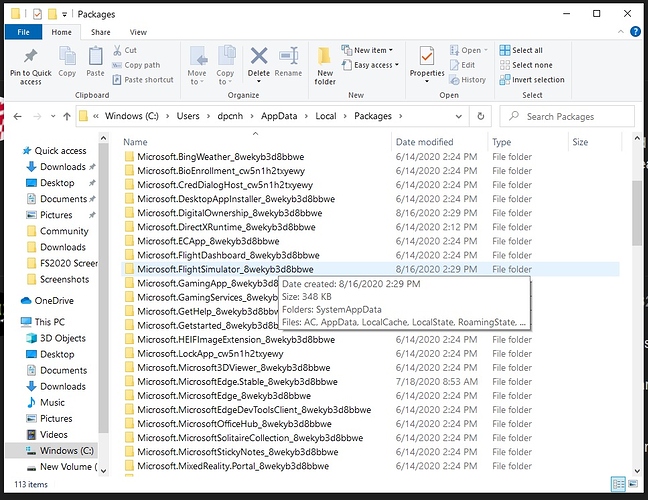The width and height of the screenshot is (648, 500).
Task: Collapse the ribbon with chevron
Action: click(621, 32)
